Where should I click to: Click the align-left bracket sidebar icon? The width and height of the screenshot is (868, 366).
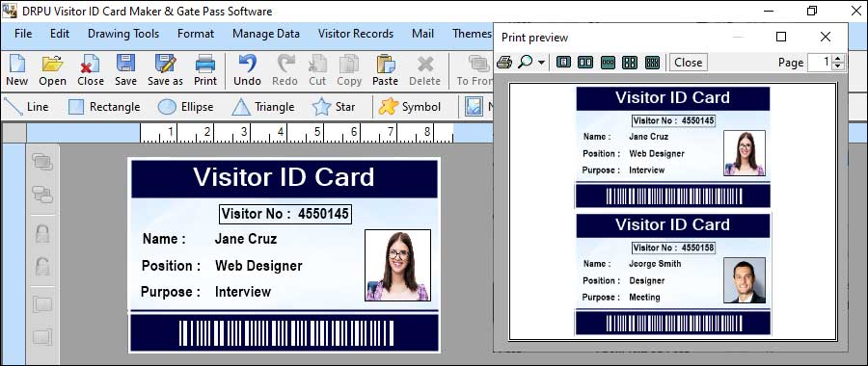[x=42, y=304]
